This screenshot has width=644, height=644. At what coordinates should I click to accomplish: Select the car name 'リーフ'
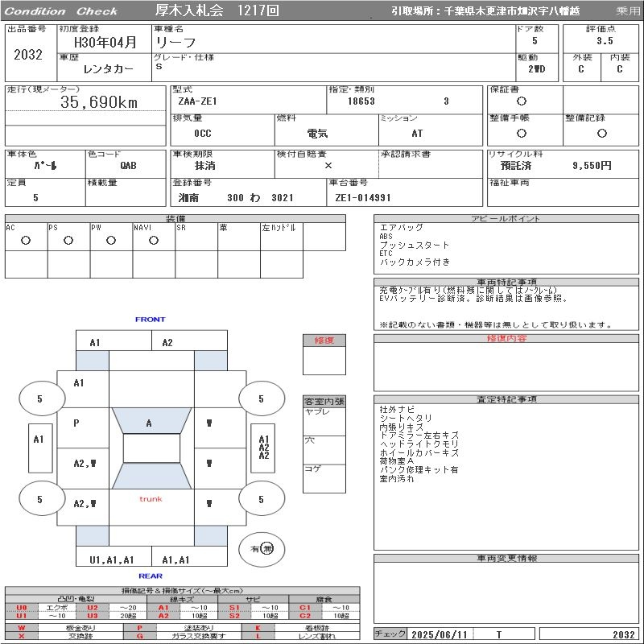pos(175,43)
